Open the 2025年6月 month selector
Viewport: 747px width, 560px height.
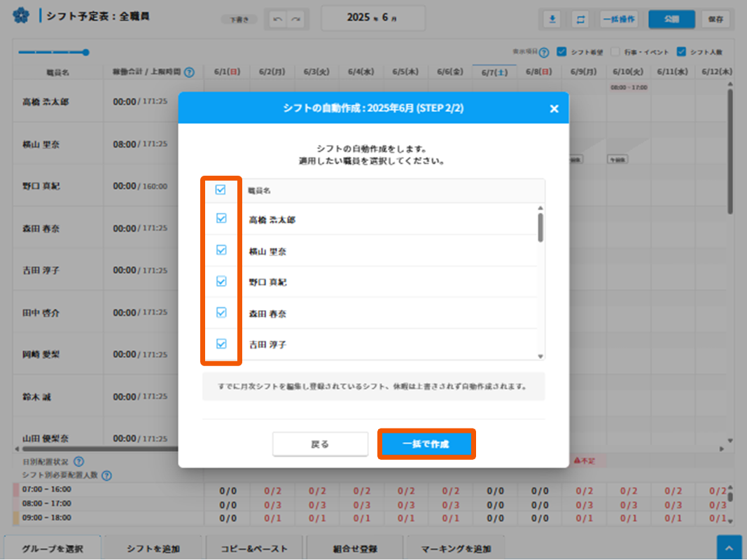tap(372, 17)
